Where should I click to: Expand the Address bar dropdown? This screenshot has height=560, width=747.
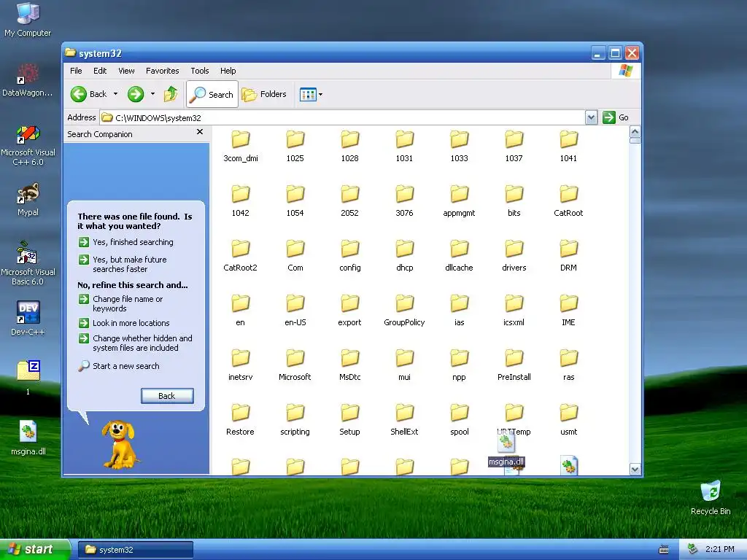(x=591, y=117)
